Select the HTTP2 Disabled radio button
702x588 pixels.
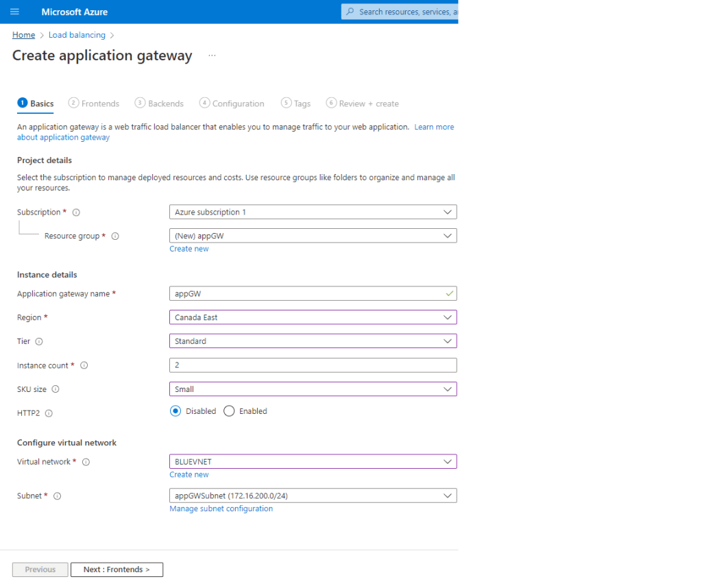pos(175,411)
